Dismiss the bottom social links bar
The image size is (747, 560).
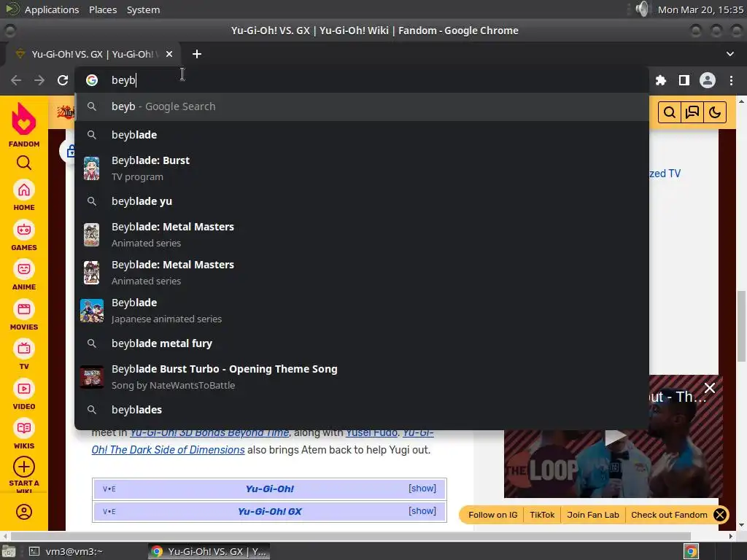click(720, 515)
